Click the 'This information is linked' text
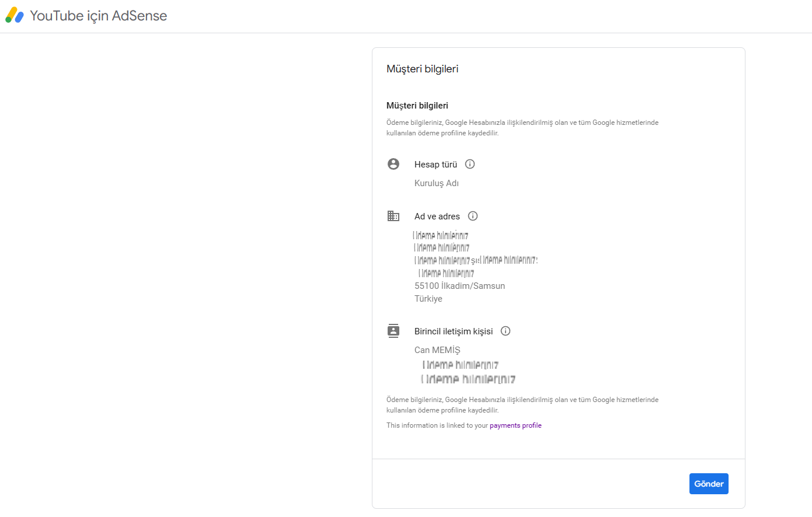Screen dimensions: 812x517 coord(437,425)
